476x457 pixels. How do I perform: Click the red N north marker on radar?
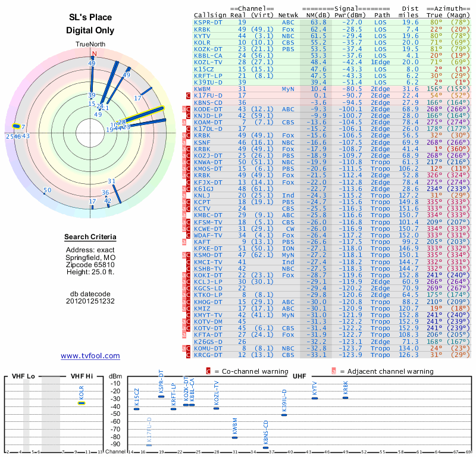pyautogui.click(x=95, y=54)
